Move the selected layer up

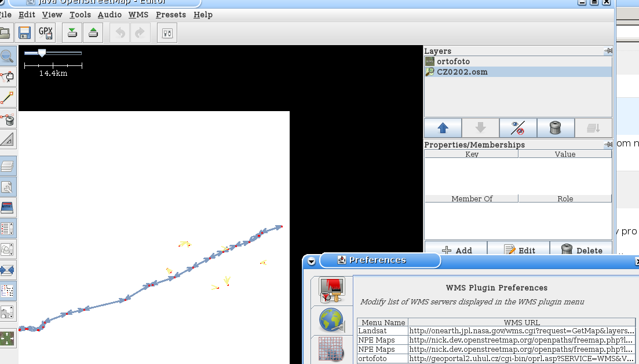[x=443, y=128]
